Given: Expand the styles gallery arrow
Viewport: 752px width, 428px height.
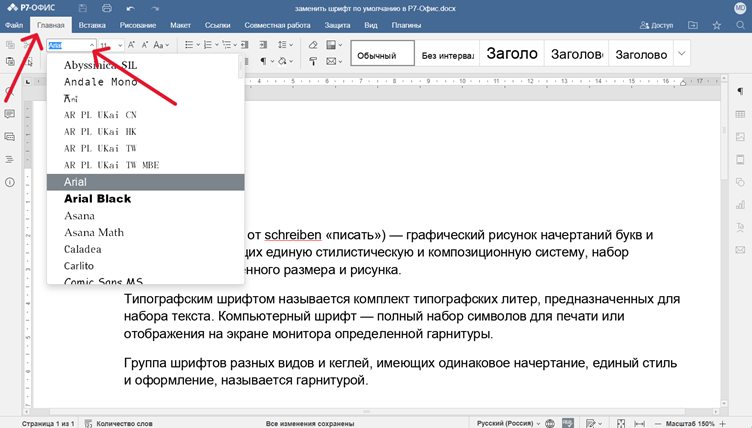Looking at the screenshot, I should click(682, 53).
